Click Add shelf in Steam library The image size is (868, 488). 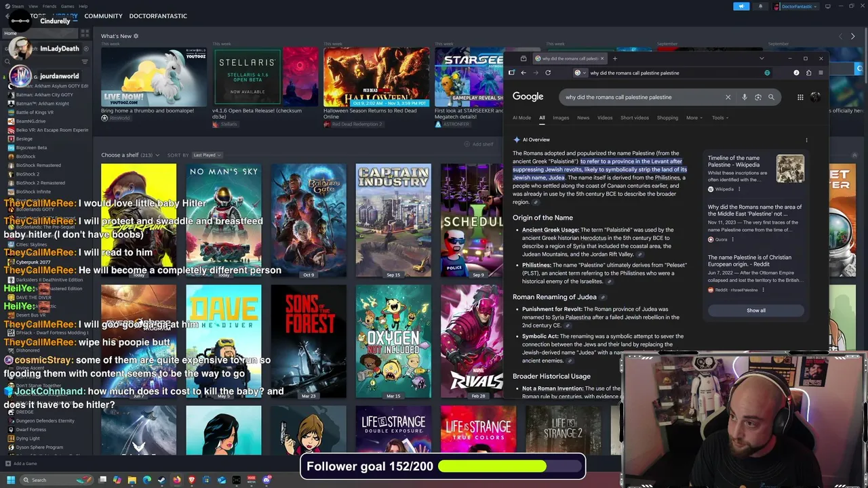[x=479, y=144]
